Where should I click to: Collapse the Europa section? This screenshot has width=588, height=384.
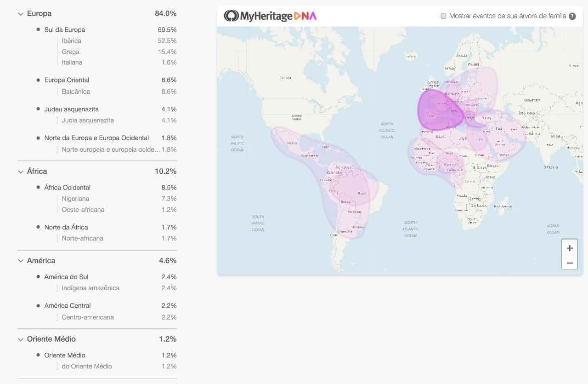[x=21, y=14]
